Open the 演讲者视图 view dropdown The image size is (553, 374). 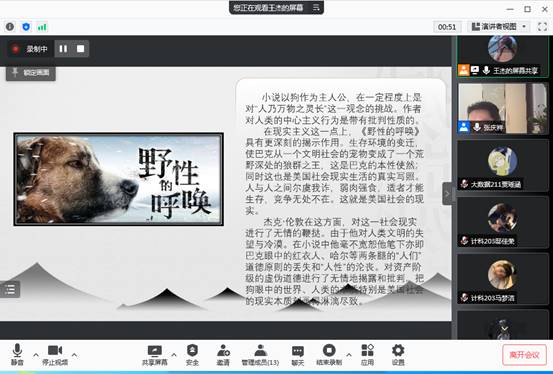click(x=499, y=27)
